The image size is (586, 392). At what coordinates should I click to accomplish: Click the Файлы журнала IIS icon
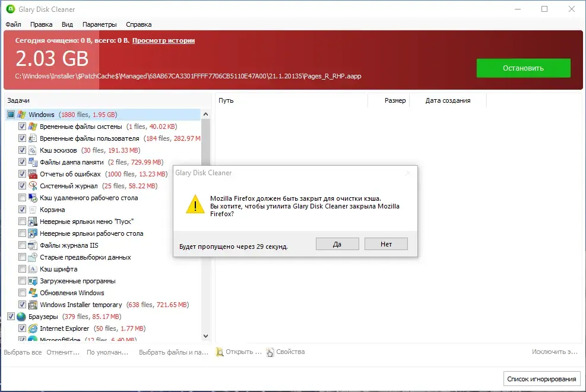[x=33, y=245]
